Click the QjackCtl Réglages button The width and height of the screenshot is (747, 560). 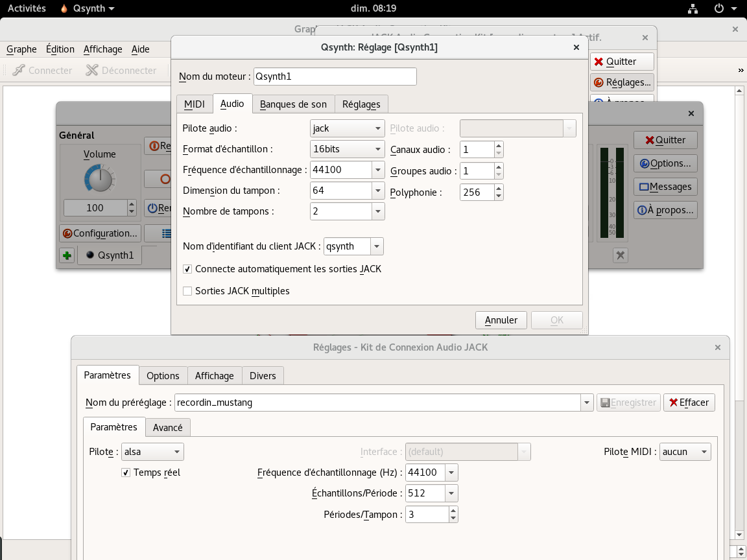(622, 82)
